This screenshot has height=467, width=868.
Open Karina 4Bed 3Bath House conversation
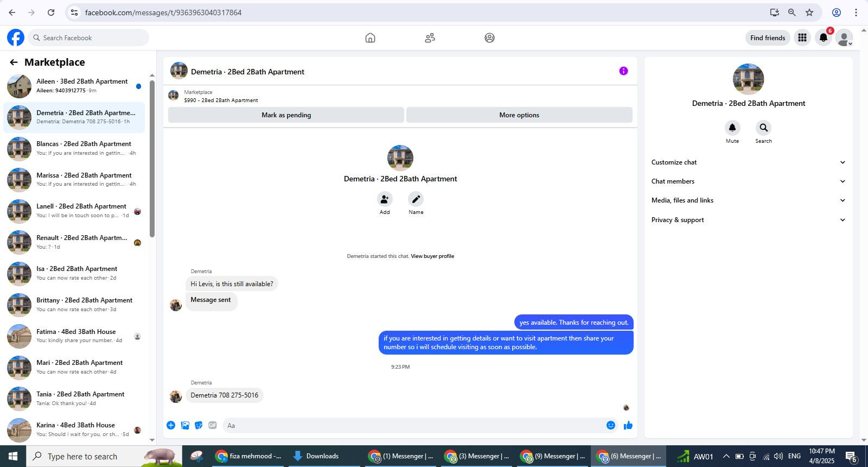click(74, 430)
